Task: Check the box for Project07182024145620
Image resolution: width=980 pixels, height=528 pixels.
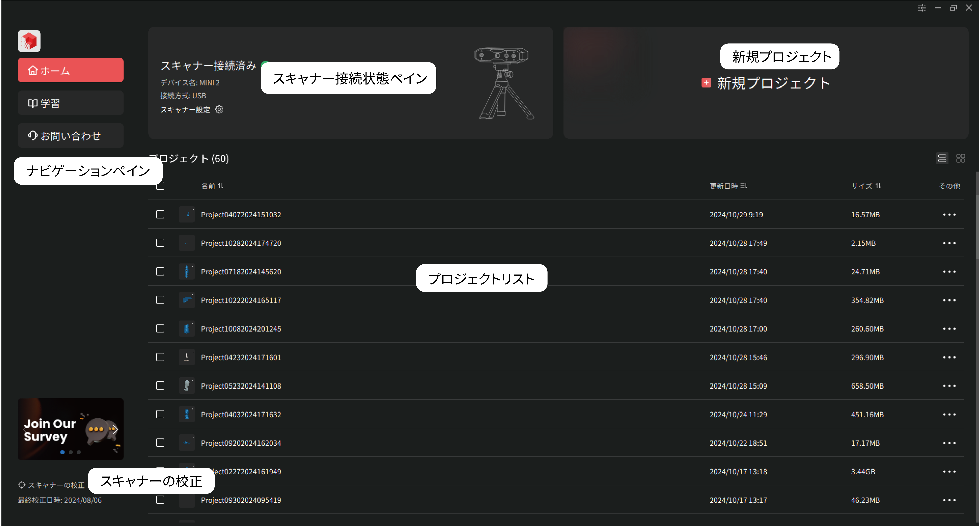Action: 160,272
